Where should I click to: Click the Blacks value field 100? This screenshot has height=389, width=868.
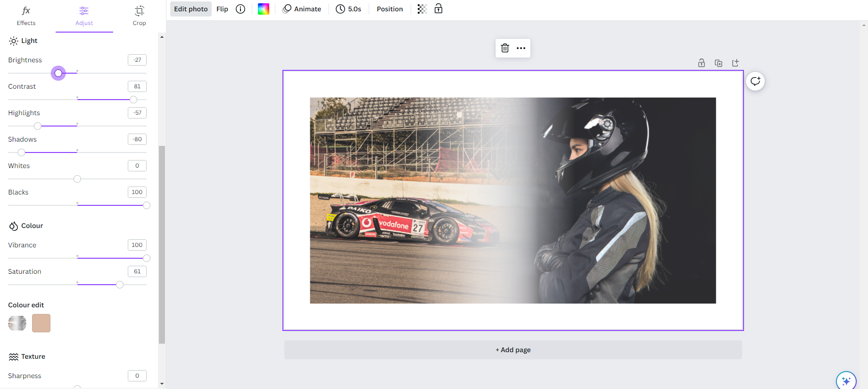(137, 192)
